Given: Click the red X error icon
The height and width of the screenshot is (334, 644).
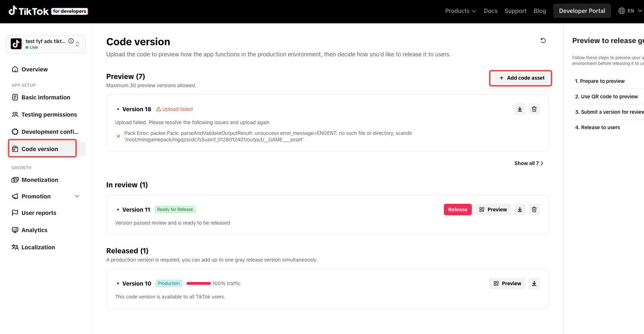Looking at the screenshot, I should pos(118,136).
